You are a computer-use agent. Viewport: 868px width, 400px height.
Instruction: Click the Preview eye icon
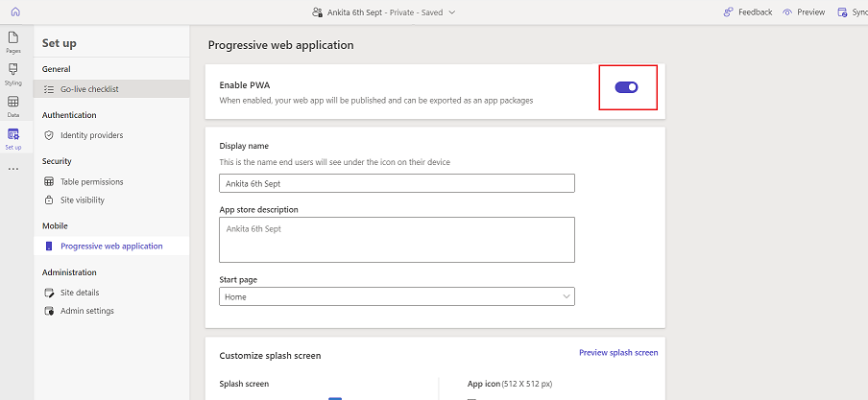(787, 12)
